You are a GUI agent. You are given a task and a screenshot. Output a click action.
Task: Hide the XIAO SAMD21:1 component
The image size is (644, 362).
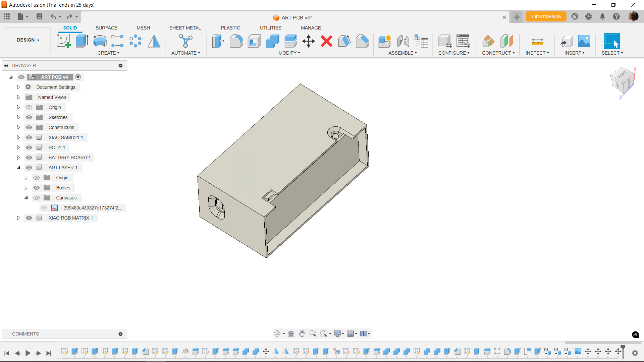(x=29, y=137)
